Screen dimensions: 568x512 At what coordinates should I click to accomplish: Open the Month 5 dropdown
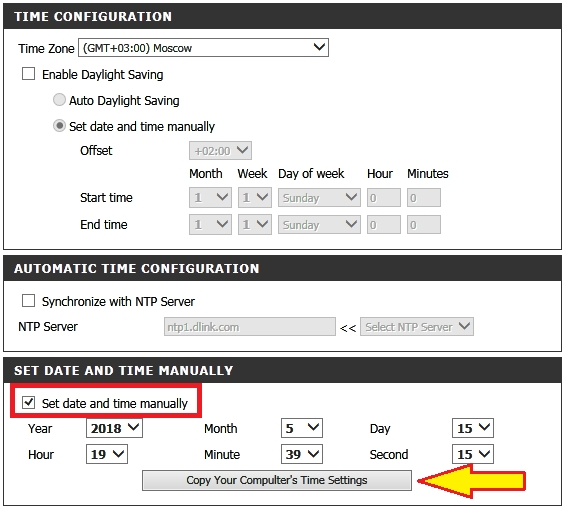[x=302, y=428]
